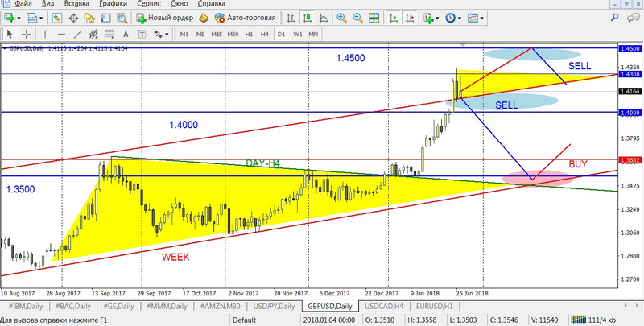Screen dimensions: 644x326
Task: Click the Новый ордер button
Action: (165, 18)
